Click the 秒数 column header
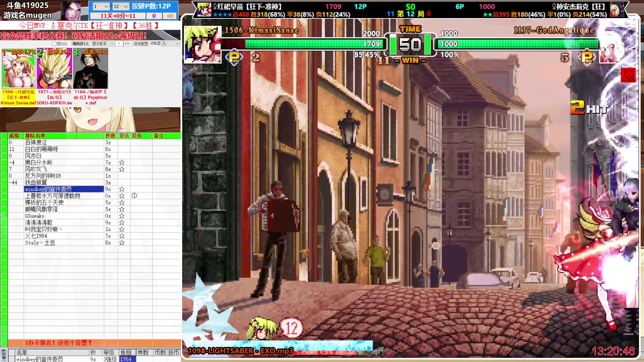Screen dimensions: 644x362 [x=110, y=136]
